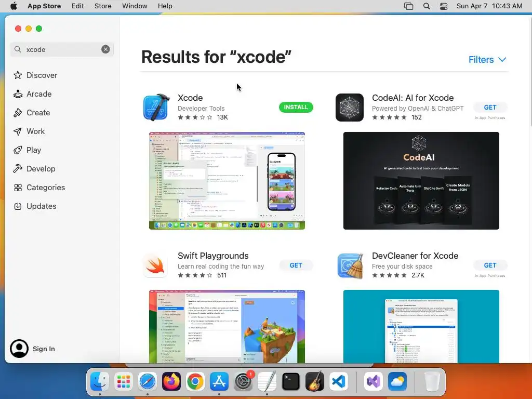Click the Xcode 13K ratings stars
The image size is (532, 399).
[195, 117]
